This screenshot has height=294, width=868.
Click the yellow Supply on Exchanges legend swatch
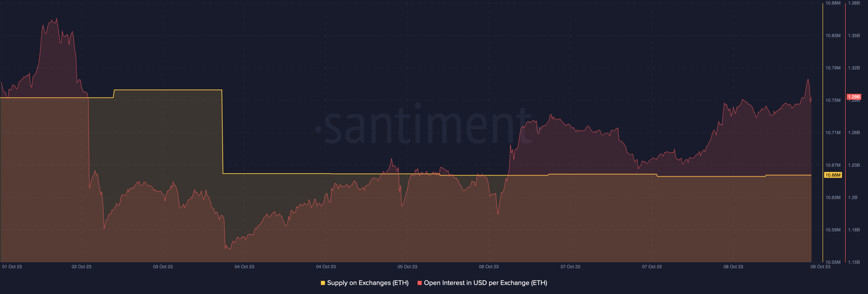pos(323,283)
